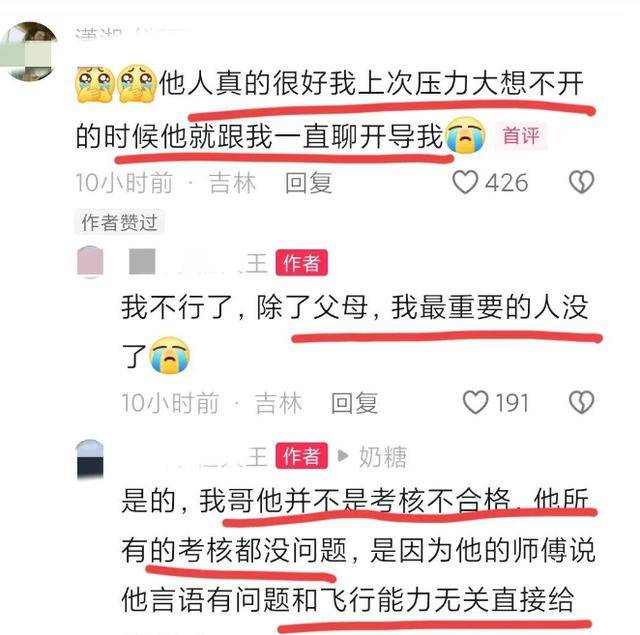The width and height of the screenshot is (640, 635).
Task: Like the author's reply with 191 likes
Action: tap(476, 402)
